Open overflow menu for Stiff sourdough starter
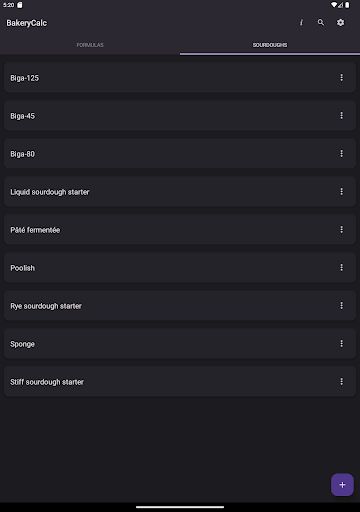 click(341, 382)
